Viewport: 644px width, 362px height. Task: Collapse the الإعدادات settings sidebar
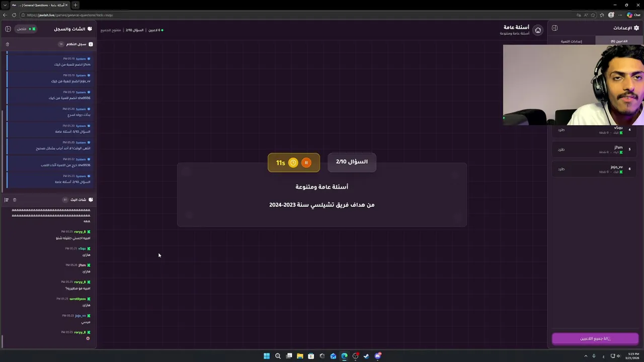(x=554, y=28)
